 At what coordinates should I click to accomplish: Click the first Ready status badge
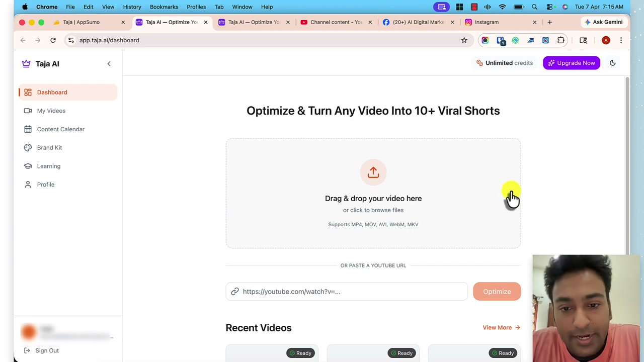click(301, 353)
